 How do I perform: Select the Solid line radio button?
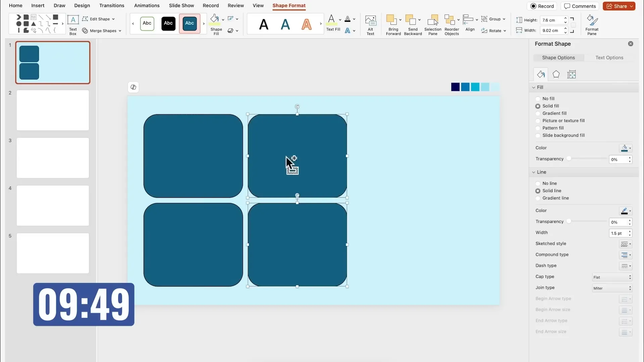click(x=538, y=191)
